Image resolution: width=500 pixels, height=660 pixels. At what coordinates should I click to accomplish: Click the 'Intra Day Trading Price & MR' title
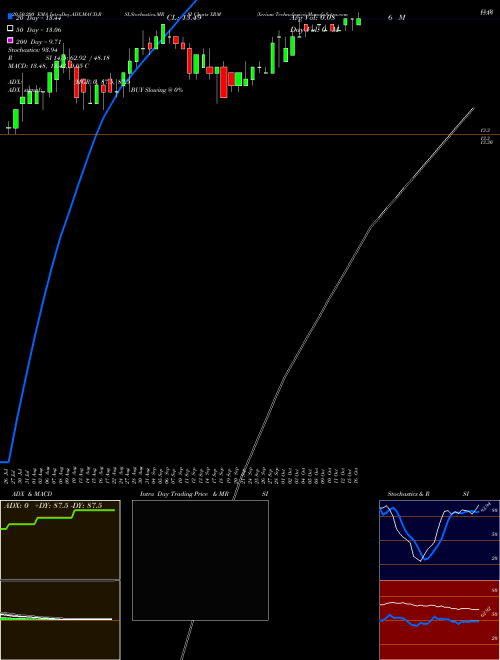pyautogui.click(x=185, y=494)
